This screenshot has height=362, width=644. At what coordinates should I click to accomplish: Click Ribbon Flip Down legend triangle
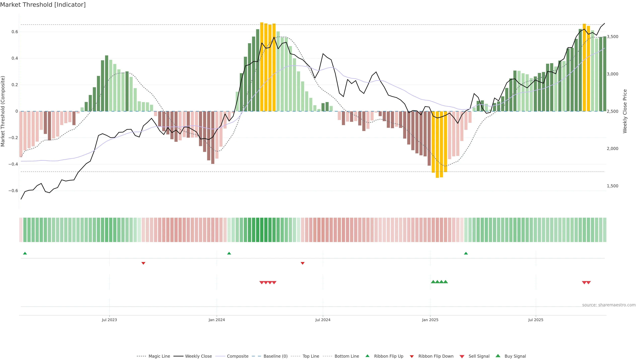(412, 356)
